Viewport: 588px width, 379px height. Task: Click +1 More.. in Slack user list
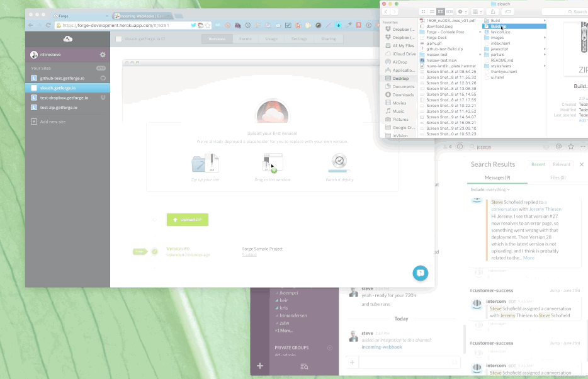pos(284,331)
